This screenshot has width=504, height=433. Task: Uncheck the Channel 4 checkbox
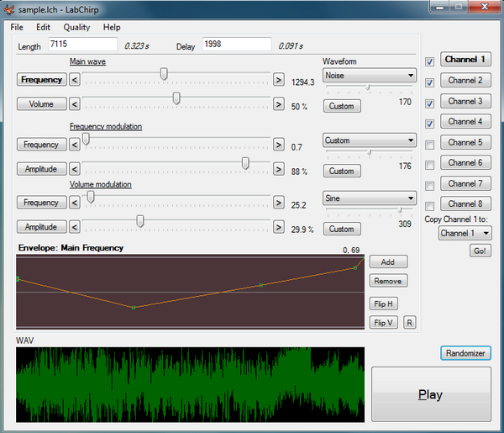[x=429, y=124]
